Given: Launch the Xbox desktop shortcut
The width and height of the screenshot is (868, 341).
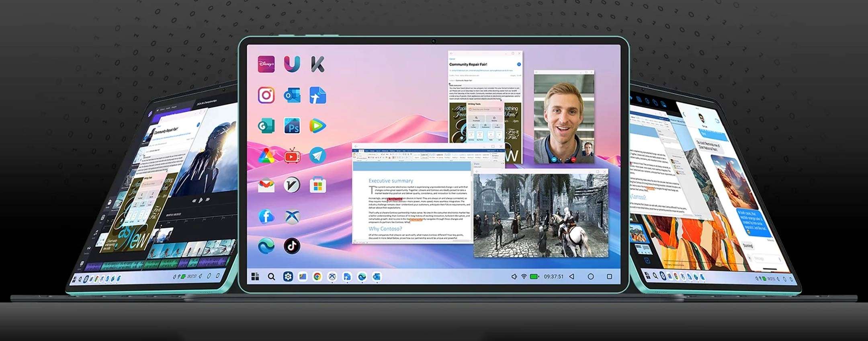Looking at the screenshot, I should (x=292, y=216).
